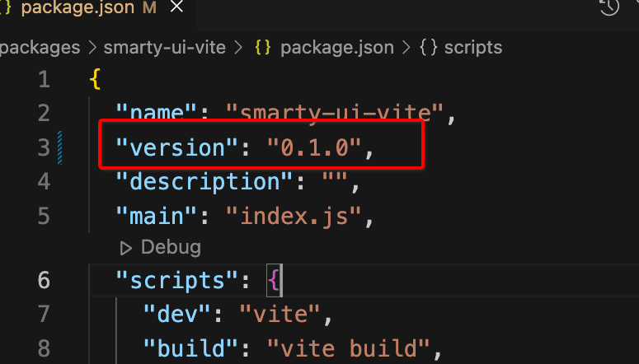Click the Debug CodeLens link above scripts
Viewport: 639px width, 364px height.
tap(171, 247)
